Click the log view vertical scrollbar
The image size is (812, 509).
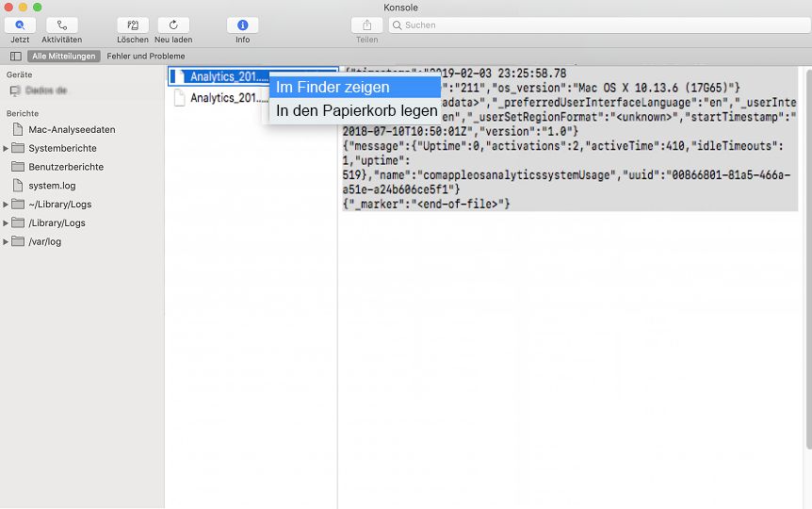pyautogui.click(x=809, y=259)
